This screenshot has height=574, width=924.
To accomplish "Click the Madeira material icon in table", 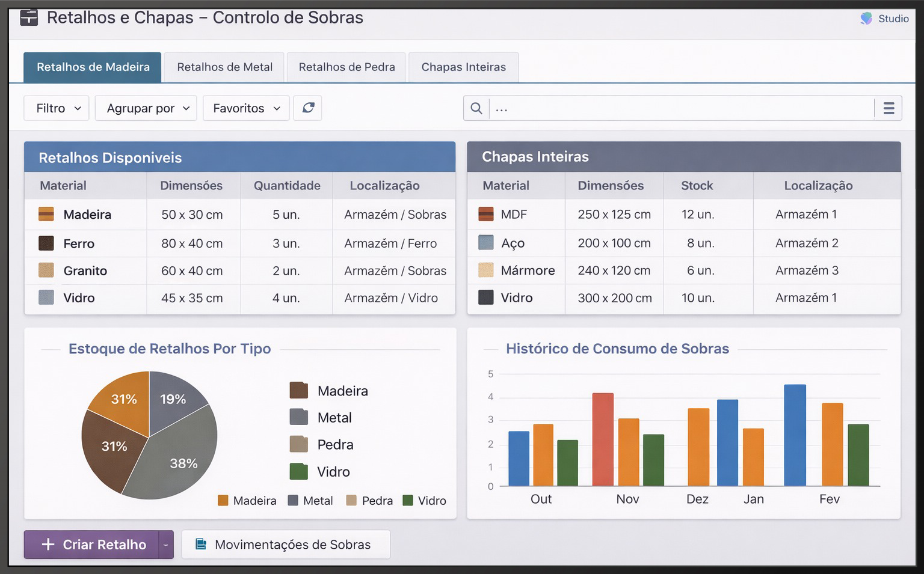I will pos(46,214).
